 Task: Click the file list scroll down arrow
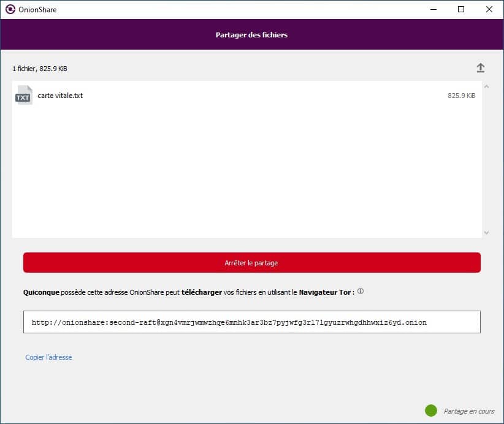click(486, 233)
